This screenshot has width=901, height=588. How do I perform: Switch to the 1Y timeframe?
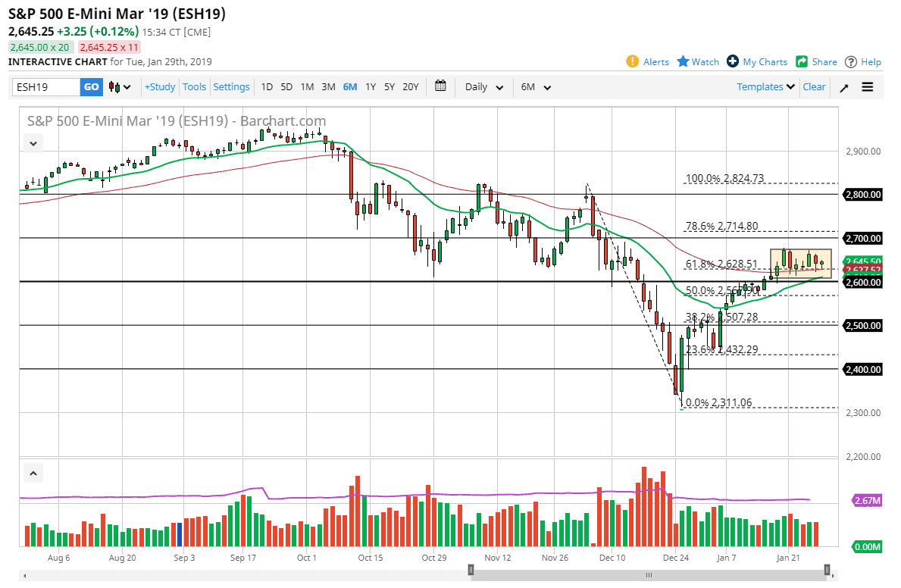(x=371, y=87)
